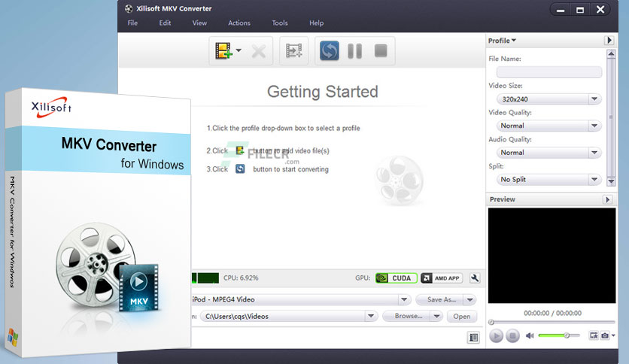
Task: Open the Help menu
Action: click(x=317, y=23)
